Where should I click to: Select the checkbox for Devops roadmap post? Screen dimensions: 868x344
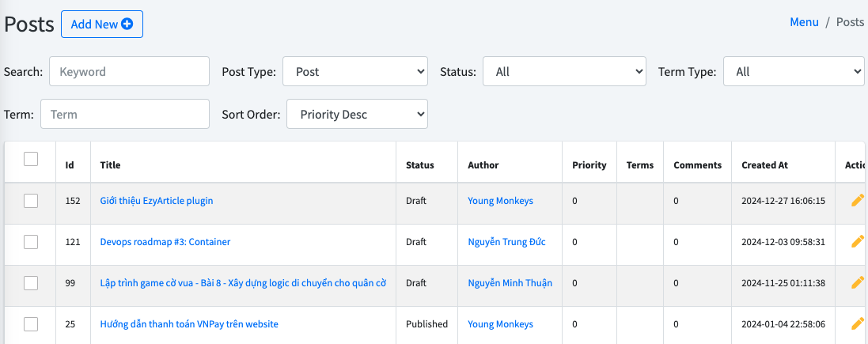pyautogui.click(x=31, y=242)
